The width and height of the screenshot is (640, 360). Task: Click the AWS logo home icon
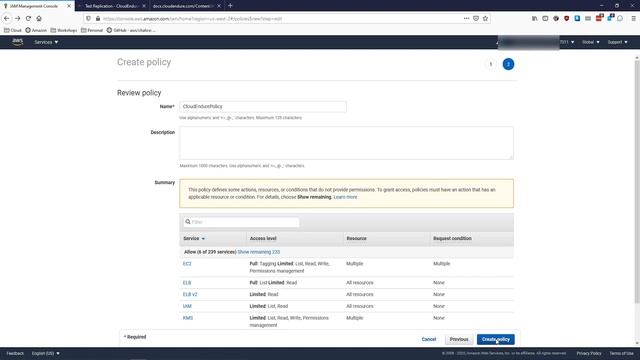pos(18,42)
